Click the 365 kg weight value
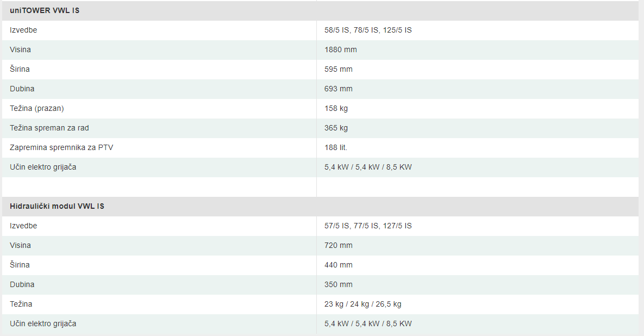This screenshot has height=336, width=644. [x=336, y=128]
